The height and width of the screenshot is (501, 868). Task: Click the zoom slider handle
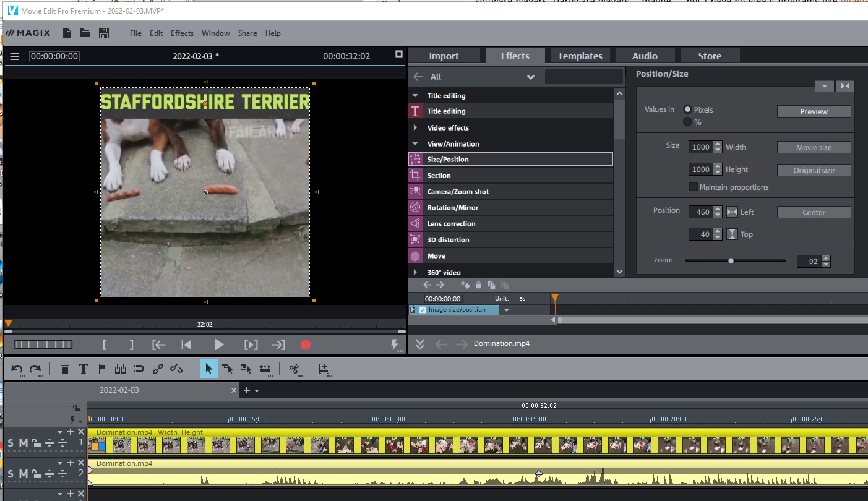(x=731, y=261)
